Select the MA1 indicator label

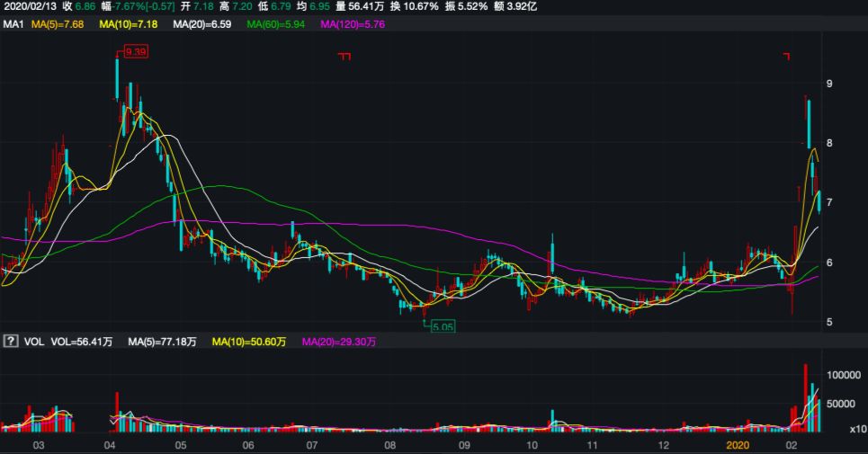[13, 23]
